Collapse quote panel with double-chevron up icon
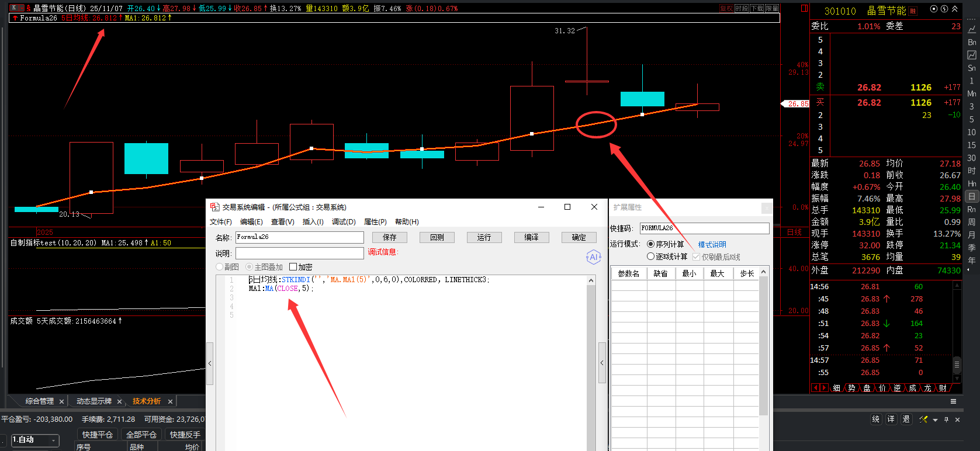This screenshot has height=451, width=980. 955,9
